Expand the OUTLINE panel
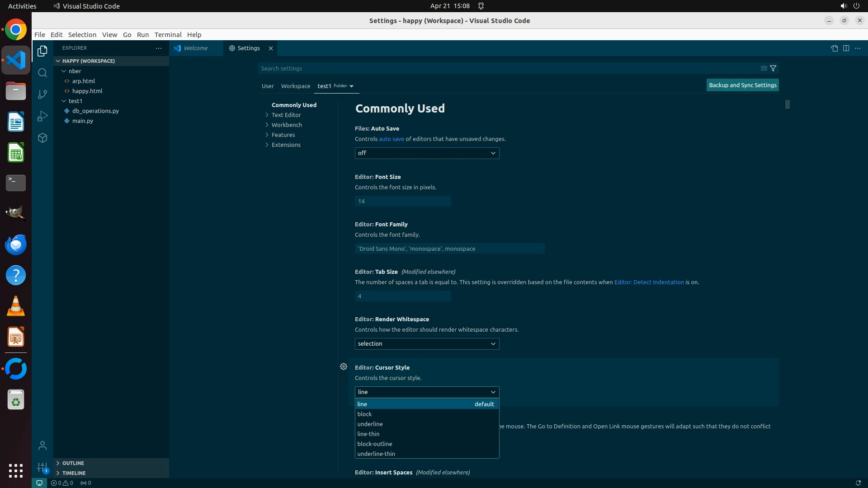Viewport: 868px width, 488px height. pyautogui.click(x=73, y=463)
